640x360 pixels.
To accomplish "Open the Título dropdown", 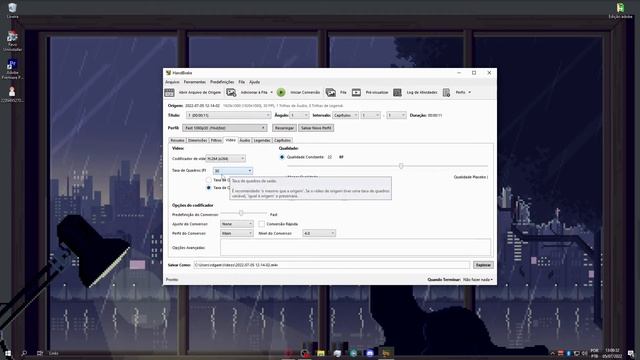I will coord(229,116).
